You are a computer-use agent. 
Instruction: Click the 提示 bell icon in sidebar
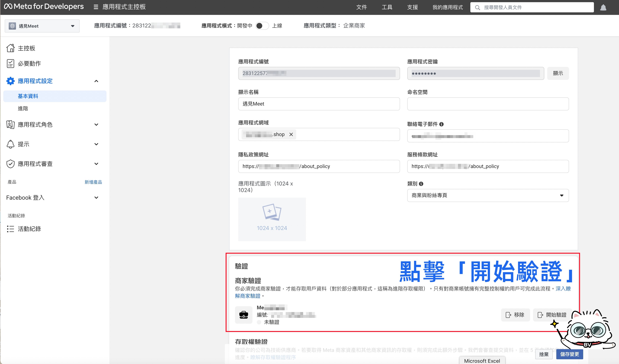pos(10,144)
